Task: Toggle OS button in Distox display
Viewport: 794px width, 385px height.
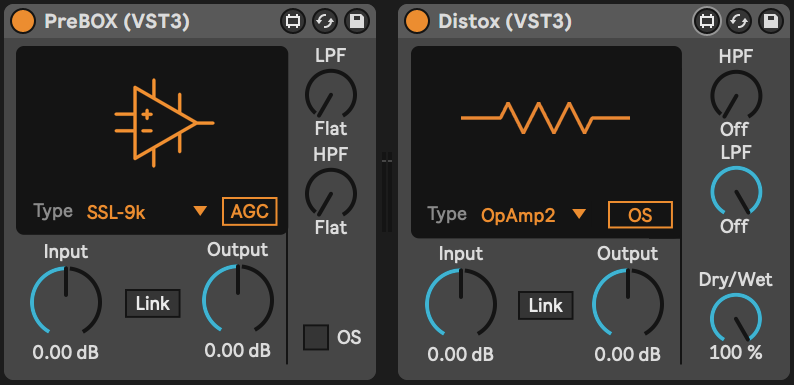Action: coord(640,215)
